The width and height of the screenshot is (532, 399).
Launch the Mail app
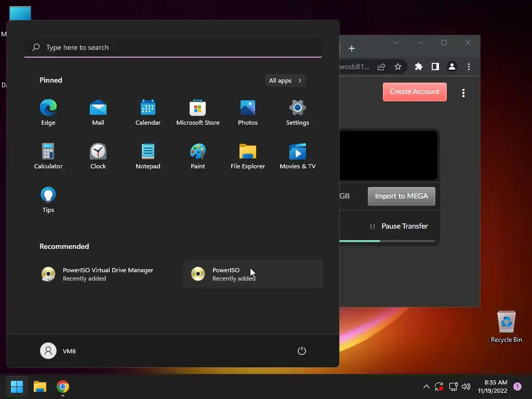[98, 112]
